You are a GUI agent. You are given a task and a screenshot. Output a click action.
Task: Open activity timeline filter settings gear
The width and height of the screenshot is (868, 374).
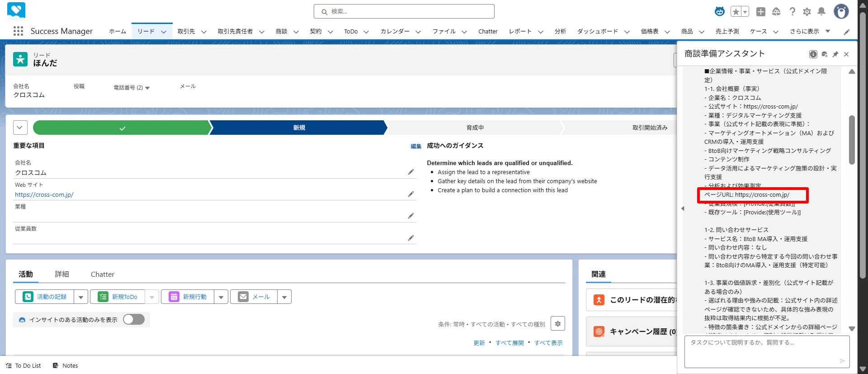(x=558, y=323)
